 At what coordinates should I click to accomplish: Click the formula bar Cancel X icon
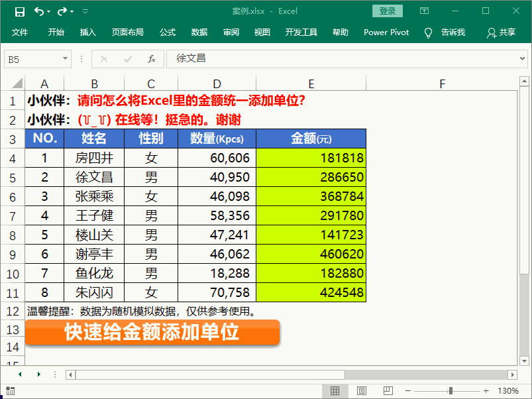104,60
